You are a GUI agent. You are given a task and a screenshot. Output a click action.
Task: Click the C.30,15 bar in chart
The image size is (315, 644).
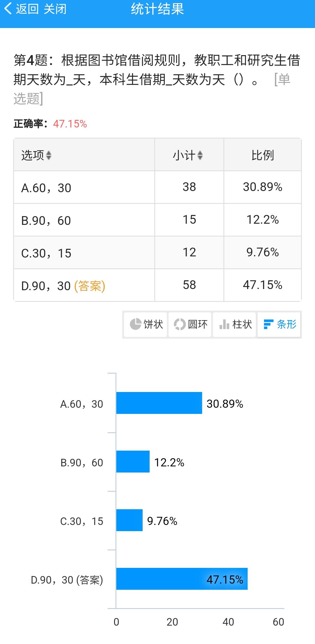point(129,520)
